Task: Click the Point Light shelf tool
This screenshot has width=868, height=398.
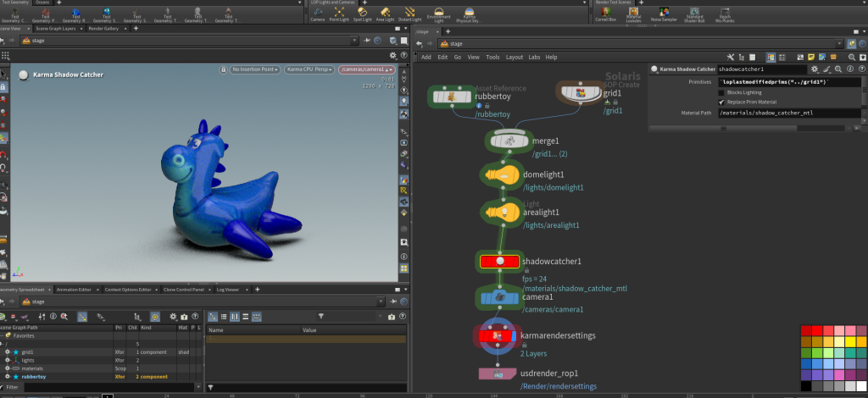Action: click(x=339, y=13)
